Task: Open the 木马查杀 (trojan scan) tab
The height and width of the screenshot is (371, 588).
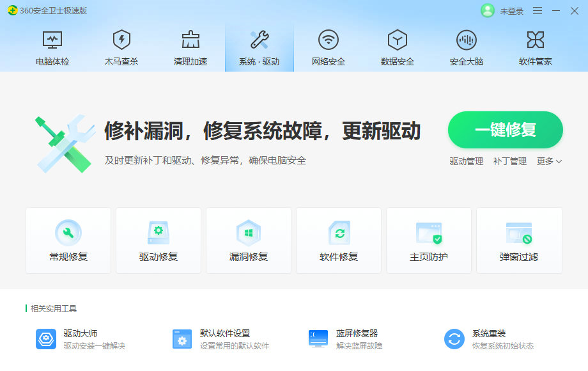Action: pyautogui.click(x=121, y=45)
